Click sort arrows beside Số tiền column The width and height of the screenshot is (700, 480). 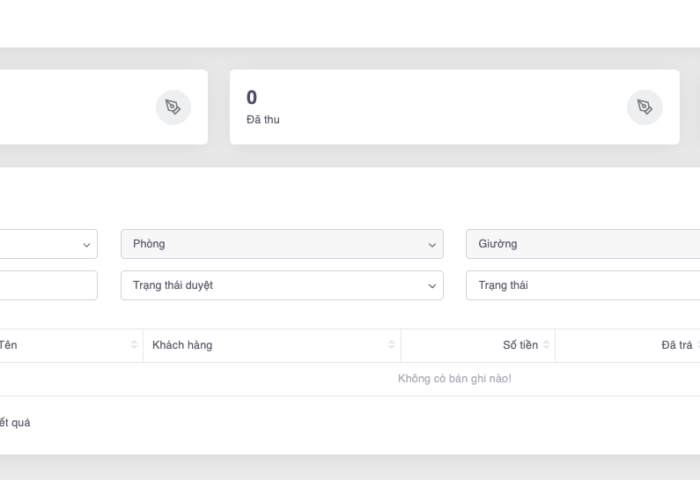(546, 345)
